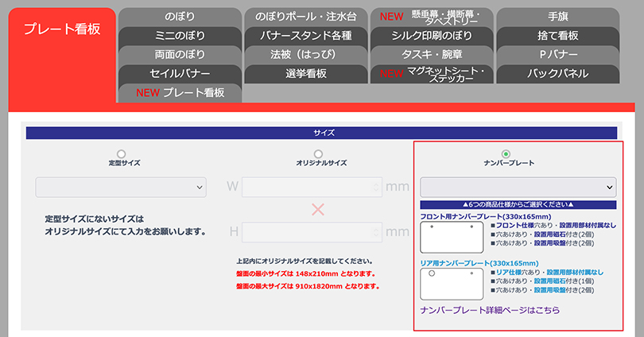Select the ナンバープレート radio button
The width and height of the screenshot is (644, 337).
pos(506,153)
